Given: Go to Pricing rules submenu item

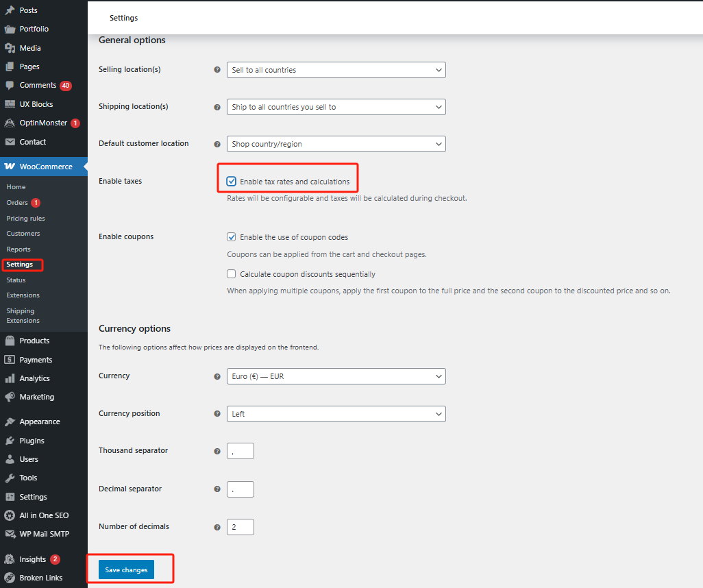Looking at the screenshot, I should [x=25, y=219].
